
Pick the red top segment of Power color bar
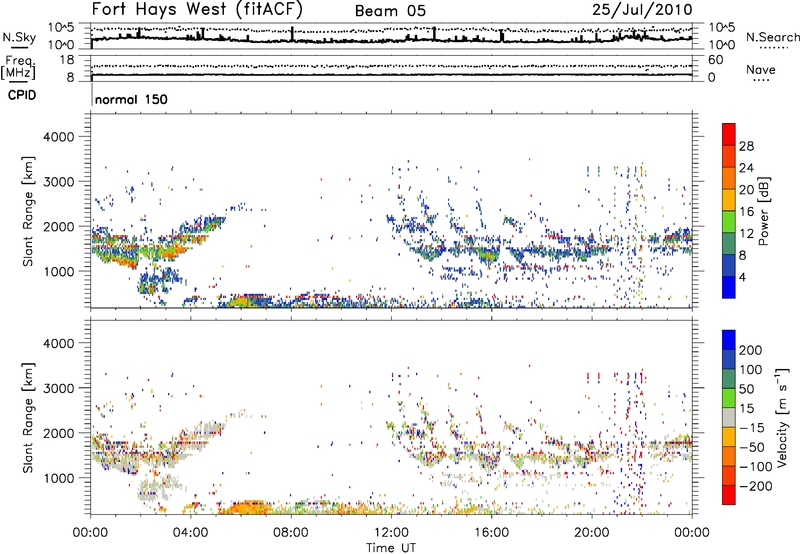[729, 134]
